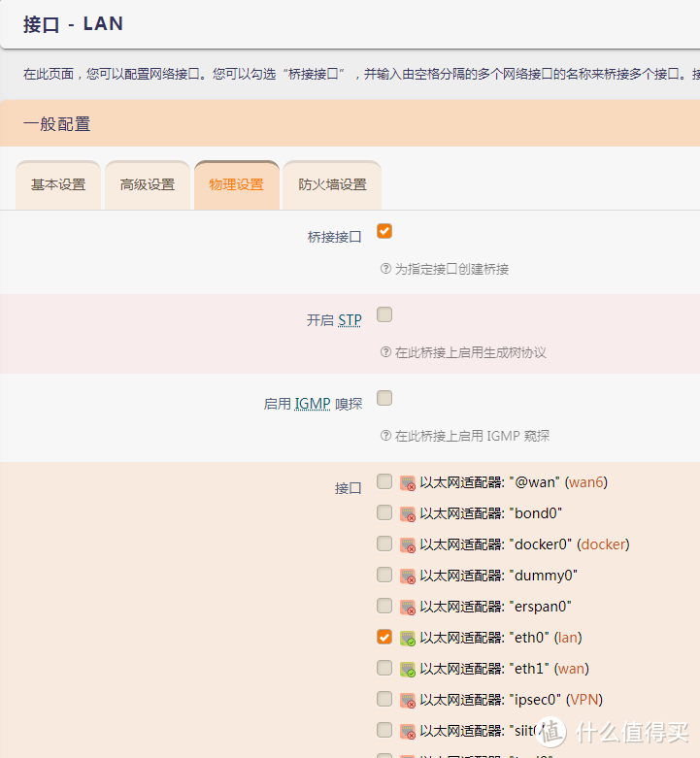The image size is (700, 758).
Task: Click the adapter icon beside "ipsec0"
Action: coord(408,700)
